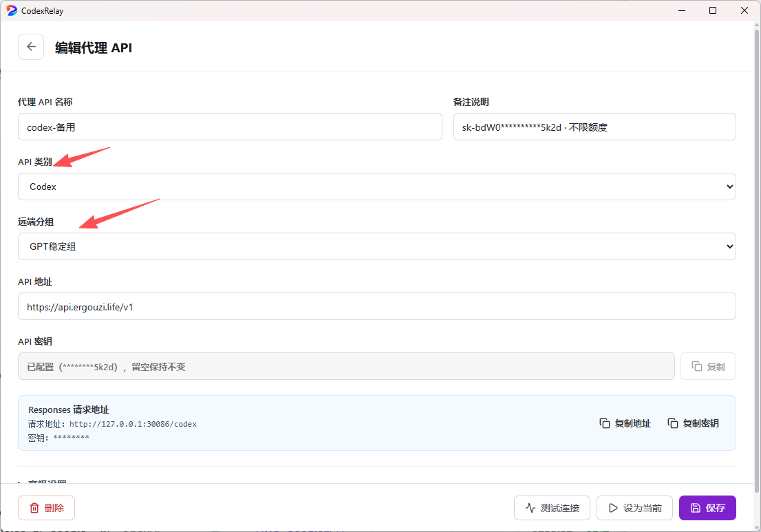Minimize the CodexRelay window
The width and height of the screenshot is (761, 532).
(681, 10)
